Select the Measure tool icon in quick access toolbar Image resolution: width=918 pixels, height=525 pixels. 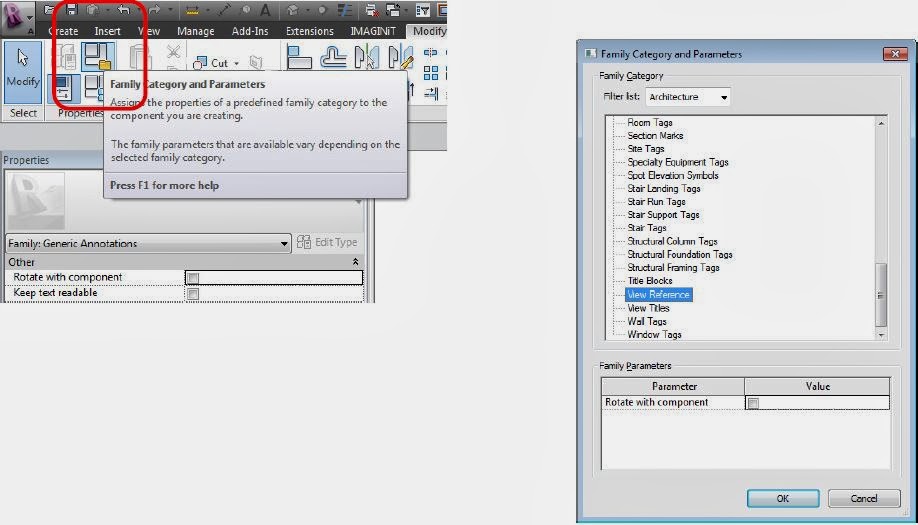click(x=192, y=10)
